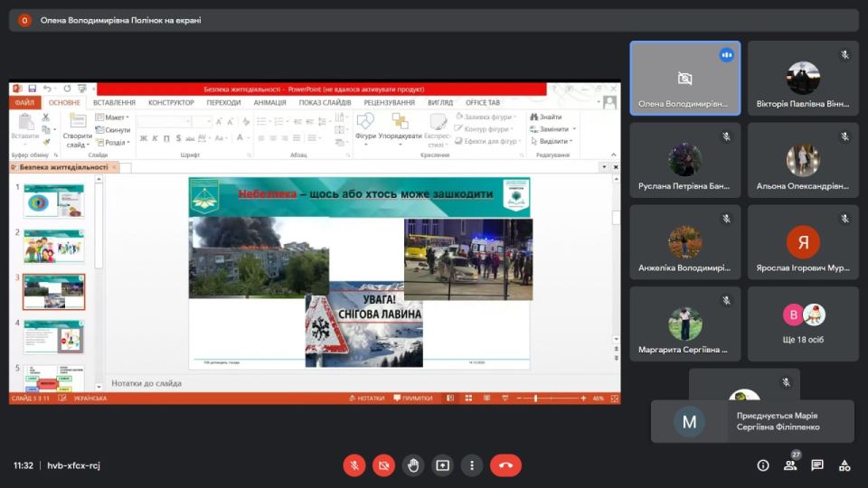Open the Анімація ribbon tab
Screen dimensions: 868x488
pos(269,103)
